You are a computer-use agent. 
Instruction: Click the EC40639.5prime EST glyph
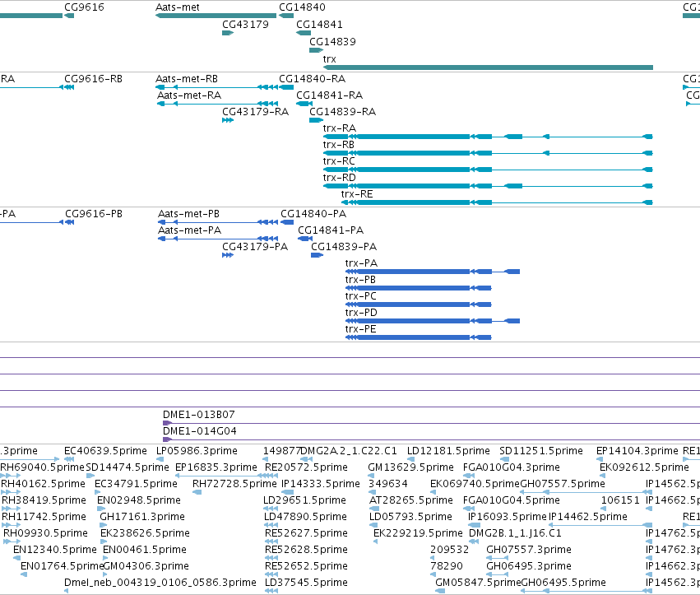pyautogui.click(x=69, y=459)
